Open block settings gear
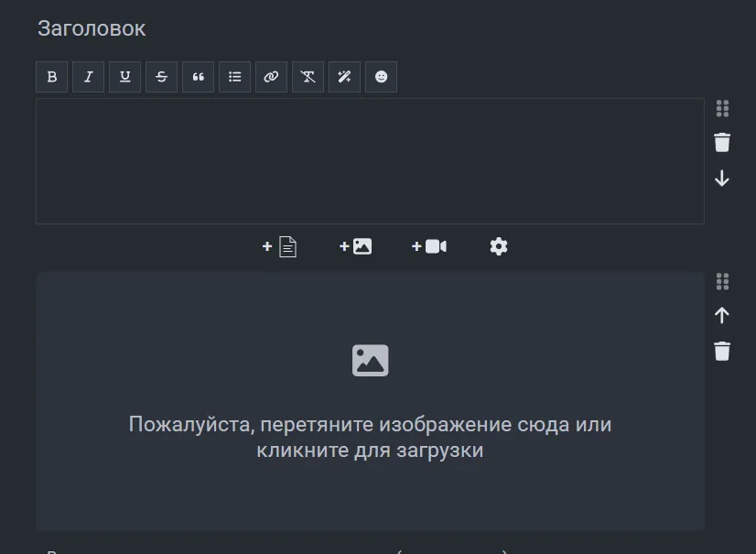Screen dimensions: 756x554 499,246
